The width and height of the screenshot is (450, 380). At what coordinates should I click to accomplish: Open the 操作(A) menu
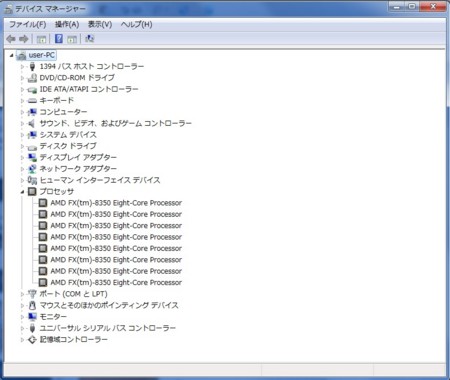(67, 24)
